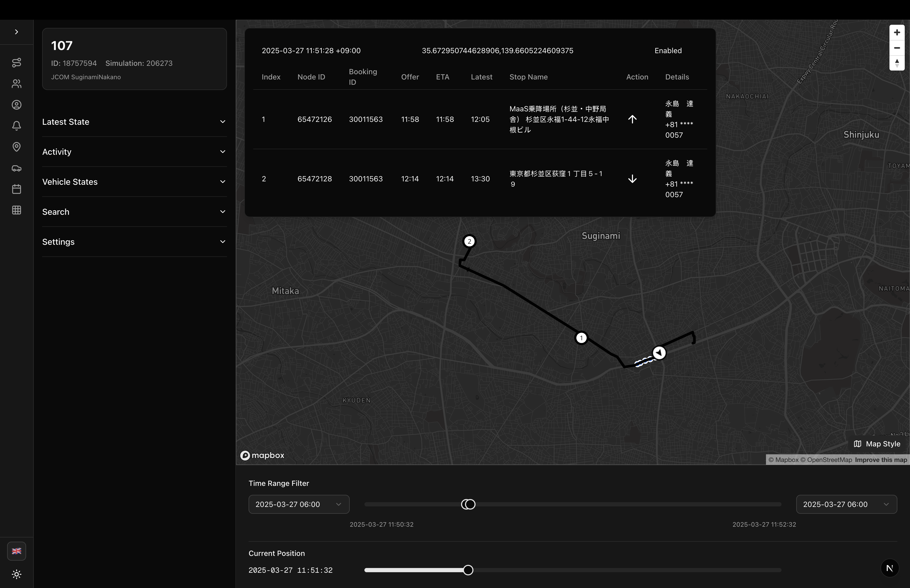Open the calendar icon in the sidebar
Viewport: 910px width, 588px height.
[16, 189]
